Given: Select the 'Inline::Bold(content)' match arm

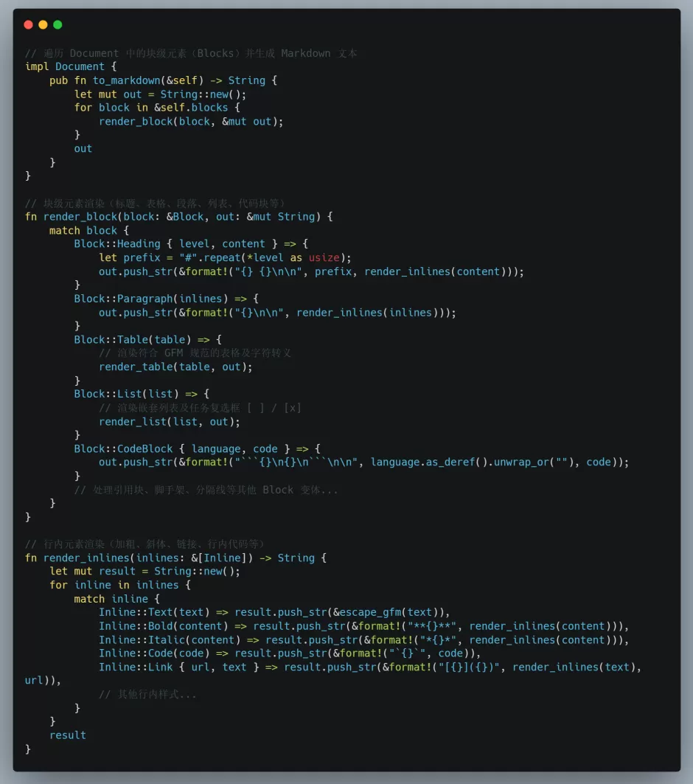Looking at the screenshot, I should pos(363,626).
